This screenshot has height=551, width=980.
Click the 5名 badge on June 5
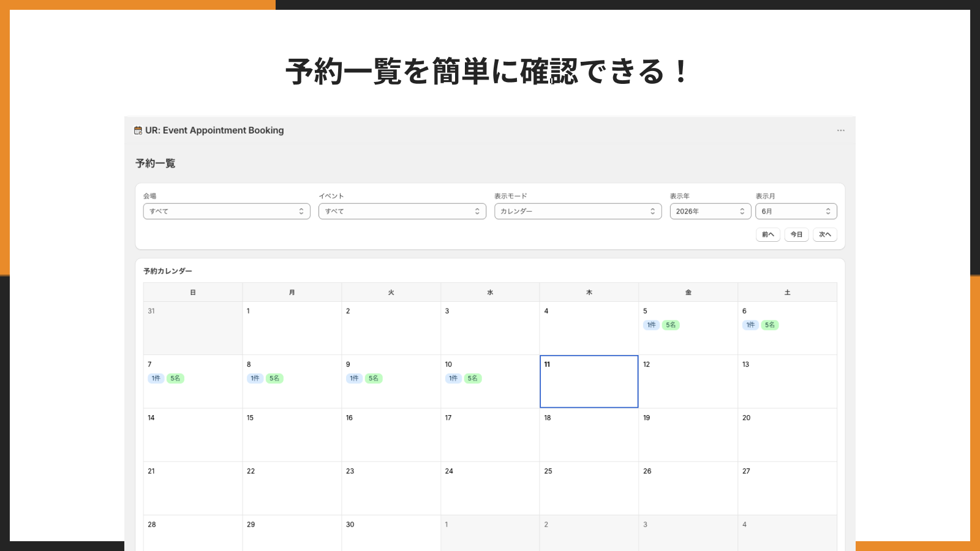click(x=671, y=325)
